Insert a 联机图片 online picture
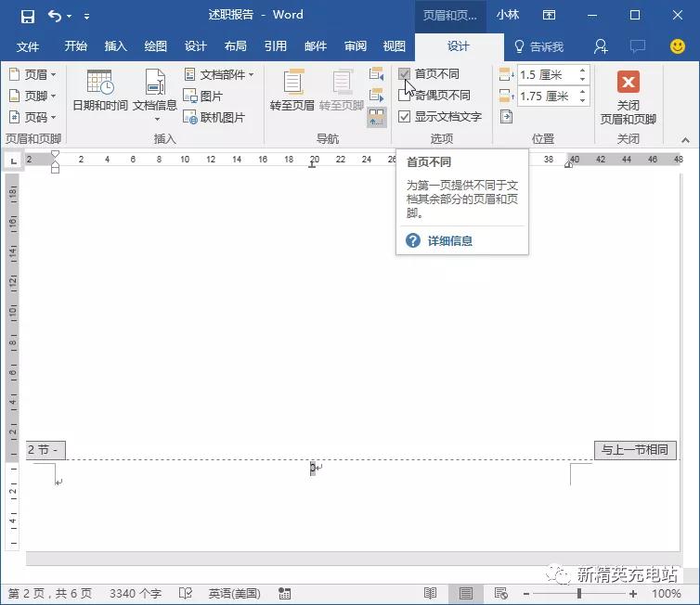700x605 pixels. coord(214,117)
